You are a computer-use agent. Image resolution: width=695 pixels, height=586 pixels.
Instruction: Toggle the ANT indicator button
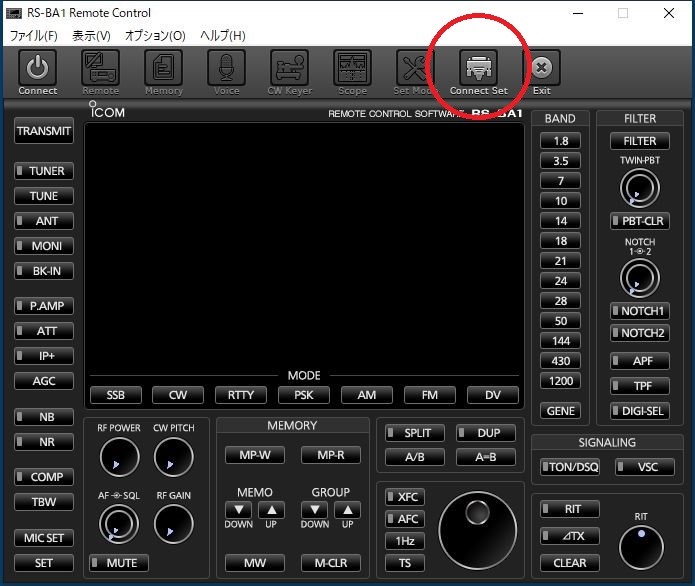point(44,221)
